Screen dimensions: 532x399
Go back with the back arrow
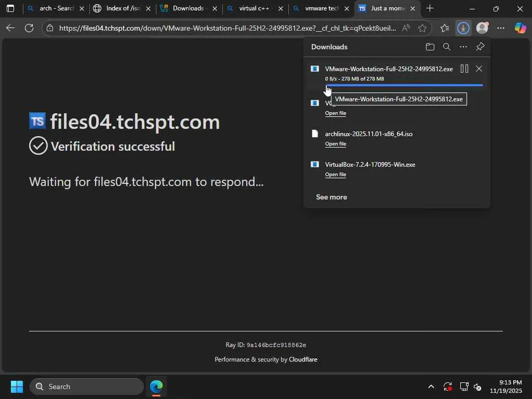[10, 28]
